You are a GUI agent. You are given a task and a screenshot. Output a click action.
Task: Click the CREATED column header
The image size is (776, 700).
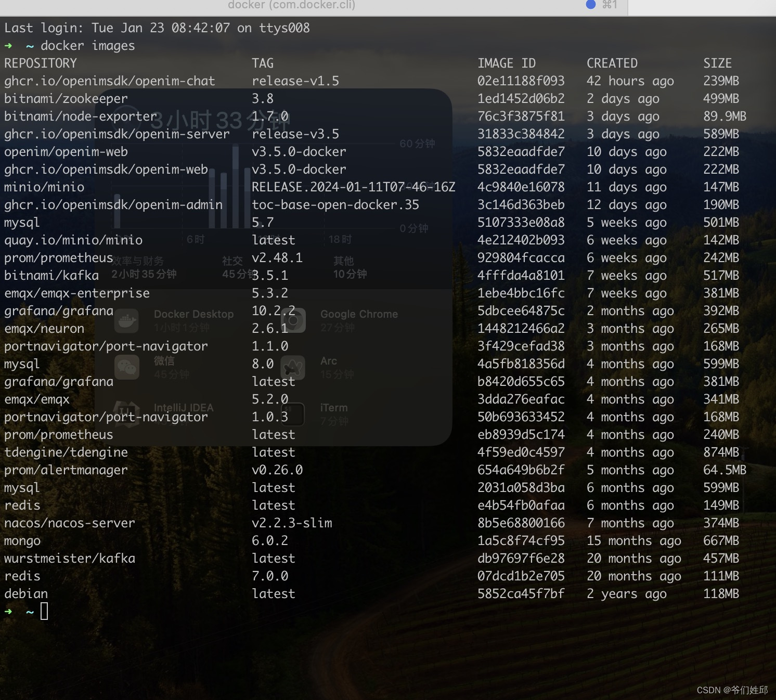click(x=612, y=63)
